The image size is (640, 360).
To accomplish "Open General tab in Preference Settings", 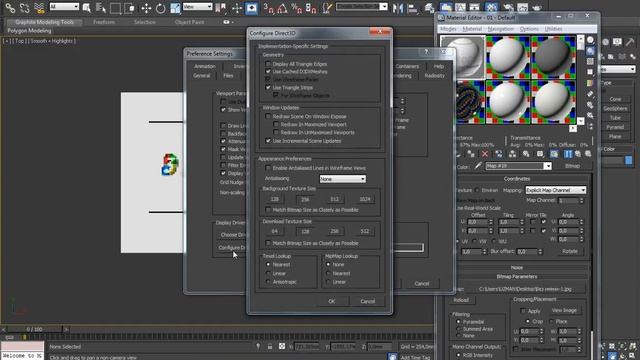I will 202,76.
